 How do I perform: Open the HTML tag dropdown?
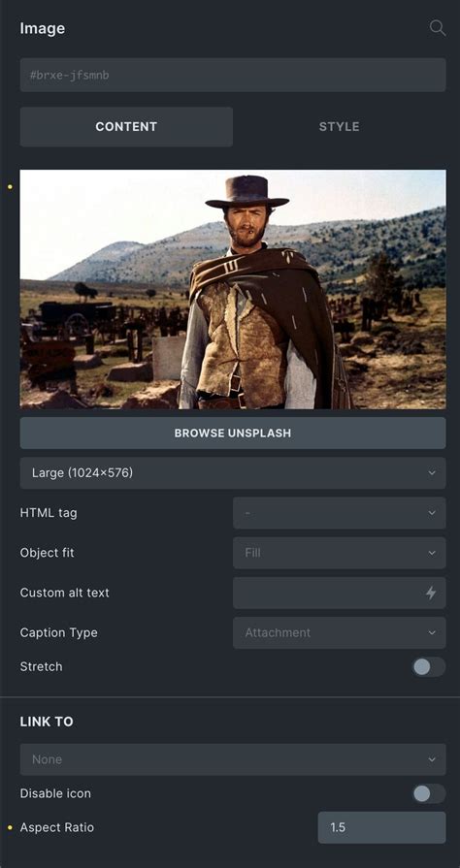point(340,513)
